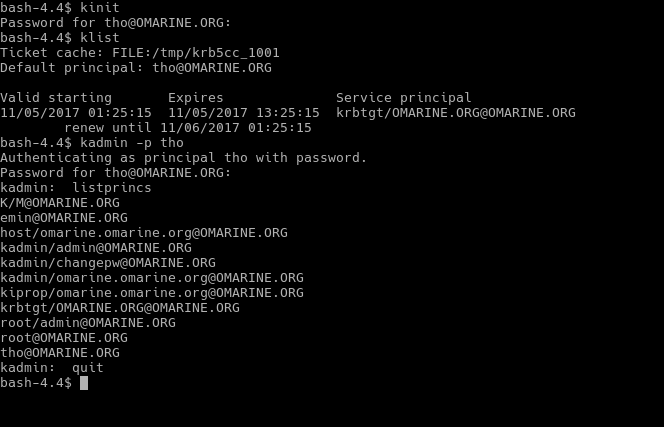
Task: Select the root/admin@OMARINE.ORG principal entry
Action: (88, 323)
